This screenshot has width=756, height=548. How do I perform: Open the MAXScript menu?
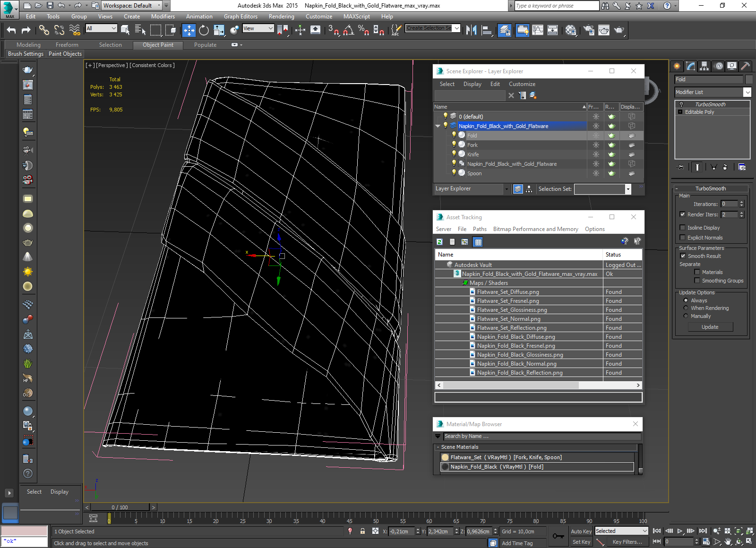pyautogui.click(x=357, y=17)
